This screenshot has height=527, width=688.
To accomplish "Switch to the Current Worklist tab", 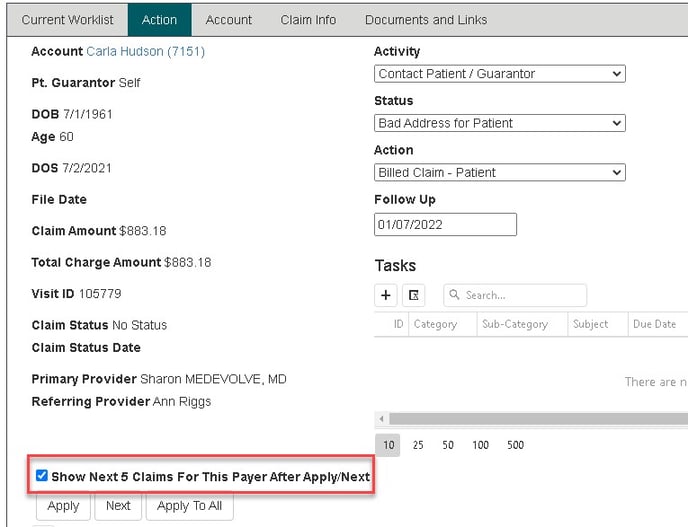I will point(68,20).
